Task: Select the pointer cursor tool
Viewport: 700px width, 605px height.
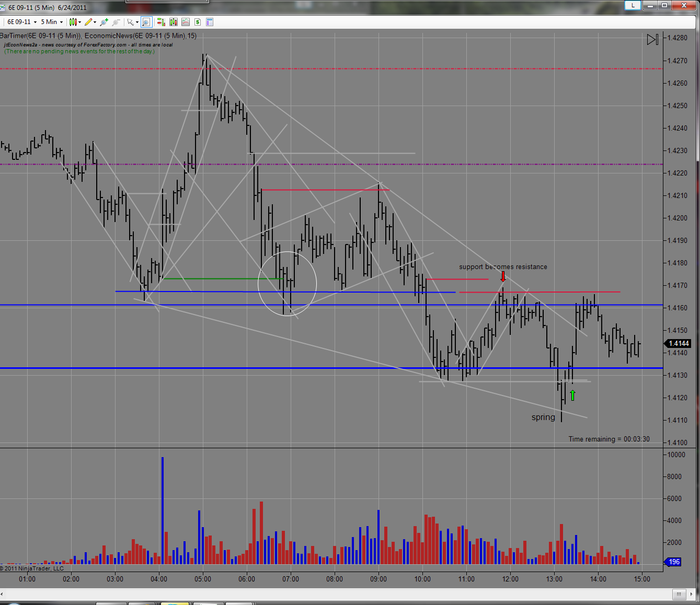Action: (x=130, y=22)
